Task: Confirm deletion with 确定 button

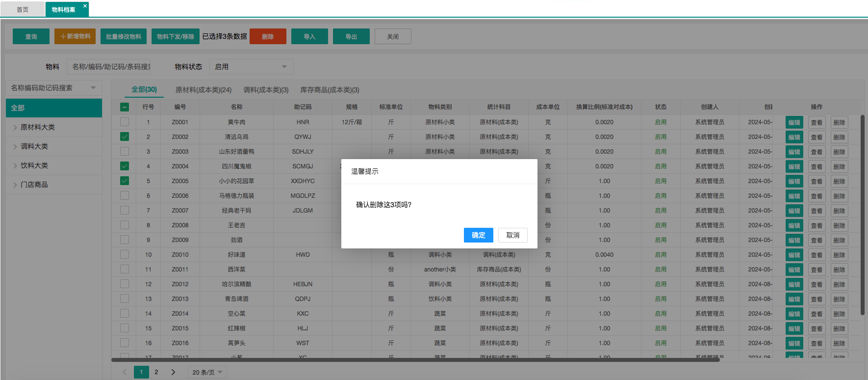Action: pos(478,235)
